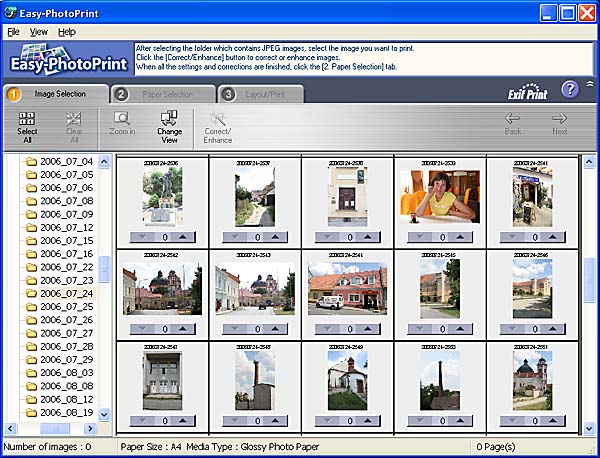Increase copies for the woman in yellow photo
This screenshot has width=600, height=458.
pyautogui.click(x=465, y=237)
